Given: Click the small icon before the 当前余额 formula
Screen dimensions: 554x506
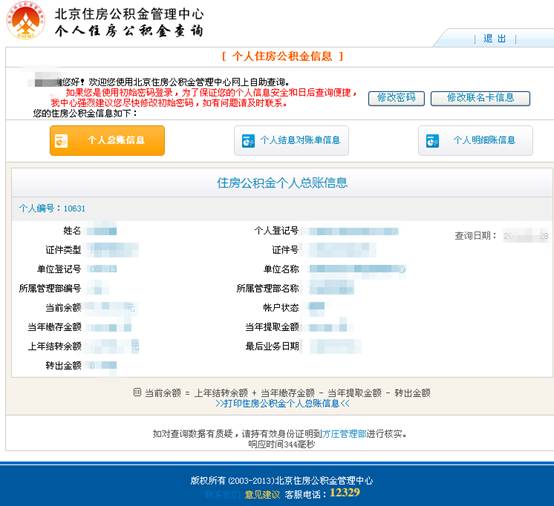Looking at the screenshot, I should coord(137,392).
